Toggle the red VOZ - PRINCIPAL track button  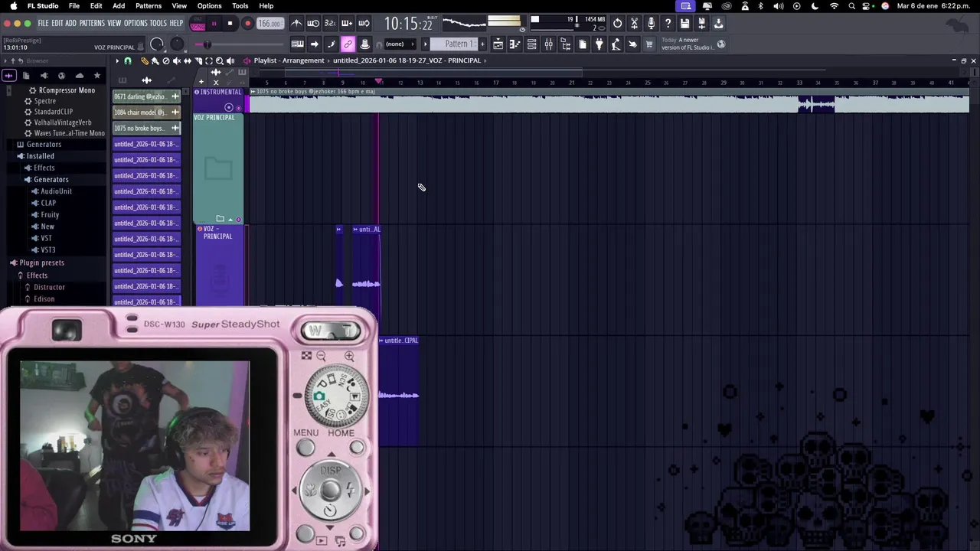[200, 229]
